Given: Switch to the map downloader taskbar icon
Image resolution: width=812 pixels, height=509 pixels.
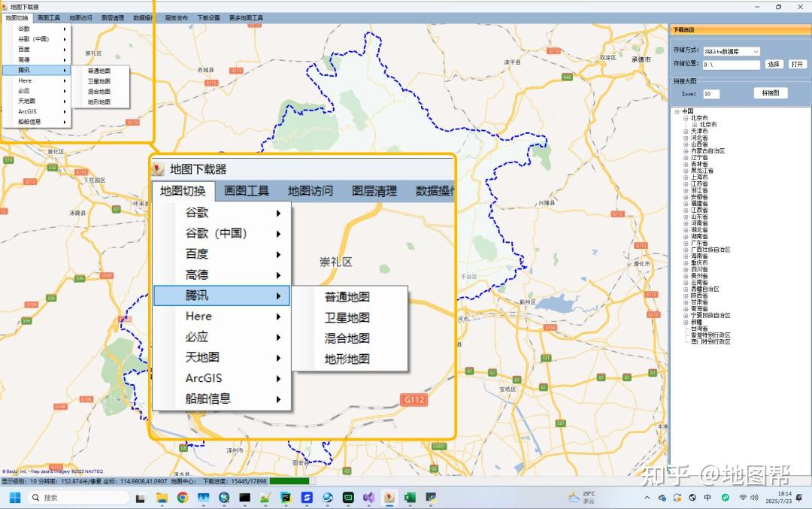Looking at the screenshot, I should [389, 498].
